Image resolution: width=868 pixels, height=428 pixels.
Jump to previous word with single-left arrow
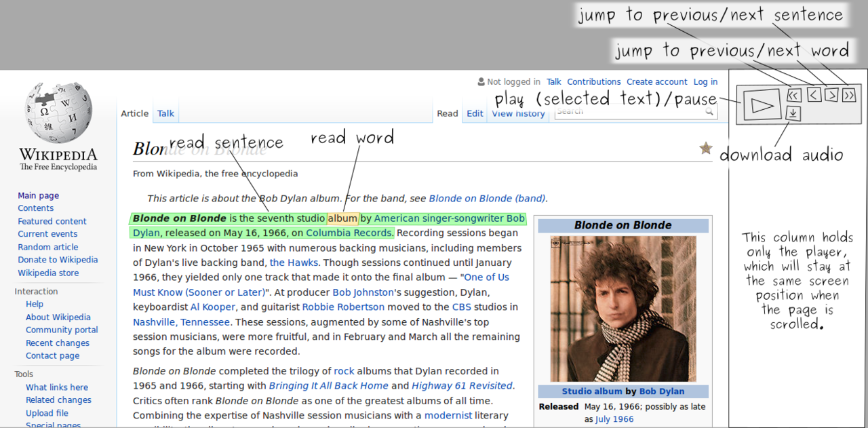(x=814, y=95)
